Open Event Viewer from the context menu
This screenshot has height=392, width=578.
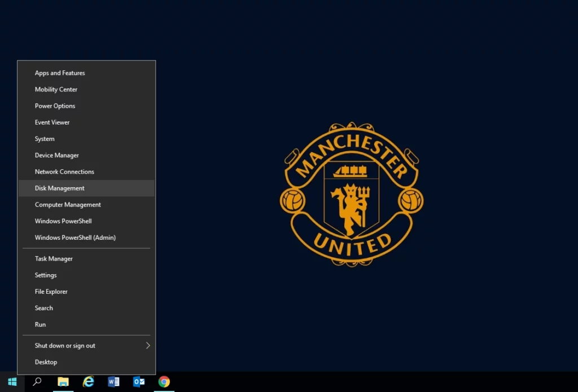pos(52,122)
